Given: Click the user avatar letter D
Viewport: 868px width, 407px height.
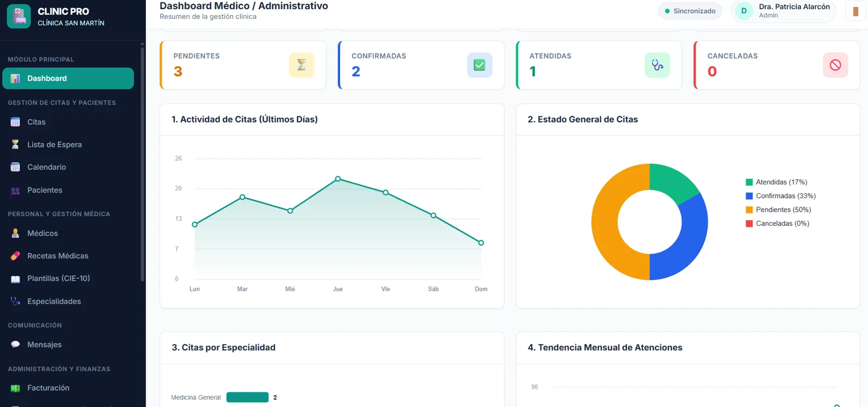Looking at the screenshot, I should point(744,11).
